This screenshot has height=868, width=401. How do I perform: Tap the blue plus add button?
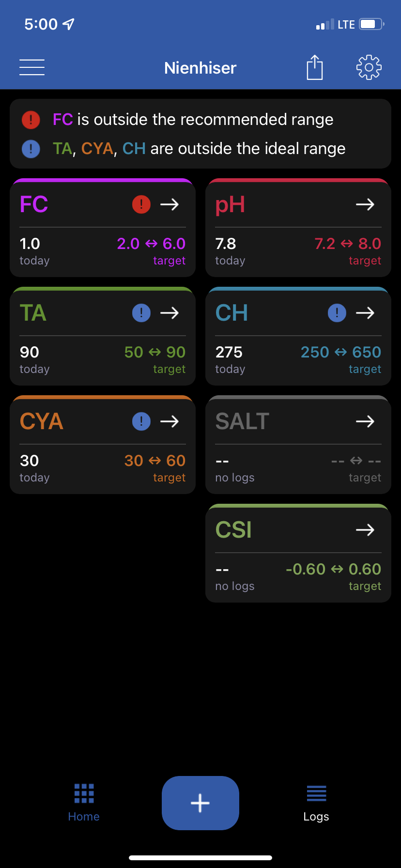(x=200, y=803)
